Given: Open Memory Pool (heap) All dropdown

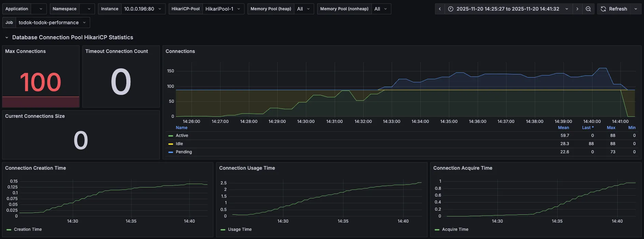Looking at the screenshot, I should (x=304, y=9).
